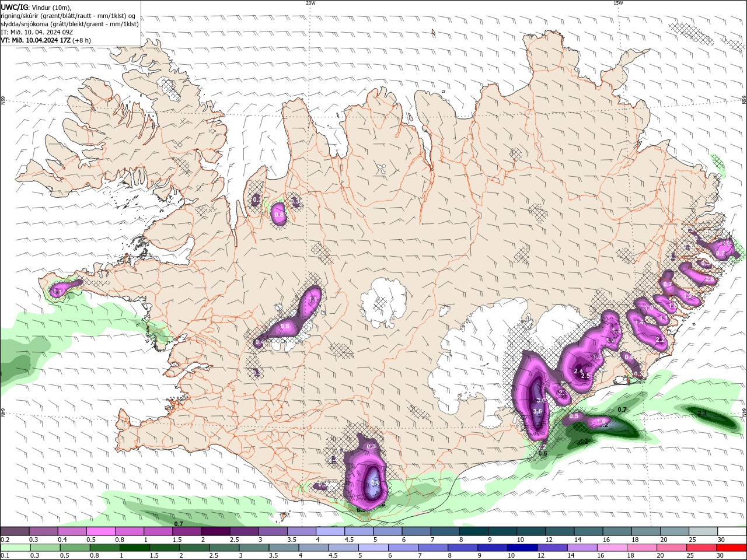Screen dimensions: 747x560
Task: Select rain legend swatch between 0.1 and 0.3
Action: coord(15,548)
